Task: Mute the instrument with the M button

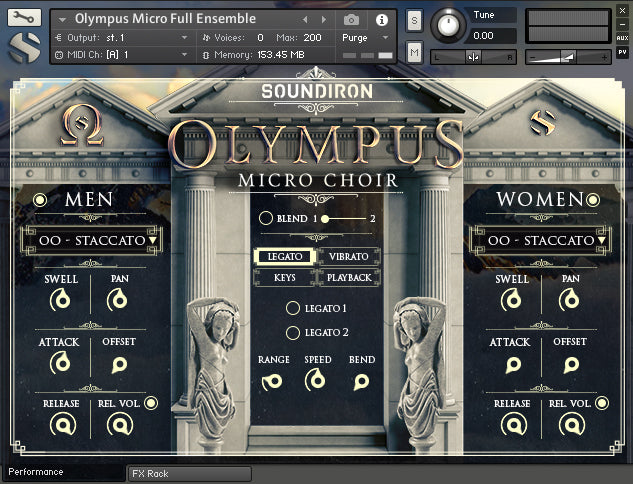Action: point(414,52)
